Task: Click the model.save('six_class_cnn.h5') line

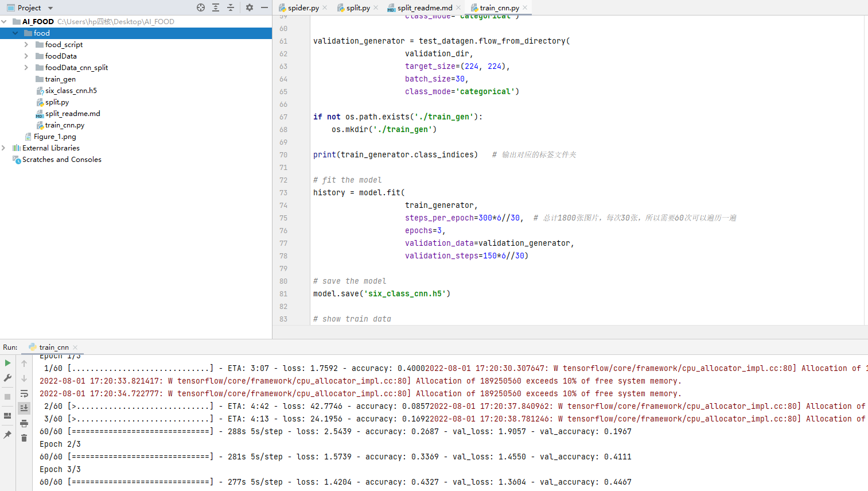Action: (x=382, y=293)
